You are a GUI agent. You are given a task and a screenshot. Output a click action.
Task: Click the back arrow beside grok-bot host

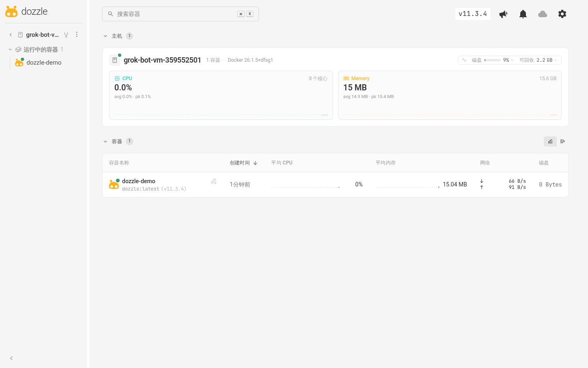coord(11,35)
